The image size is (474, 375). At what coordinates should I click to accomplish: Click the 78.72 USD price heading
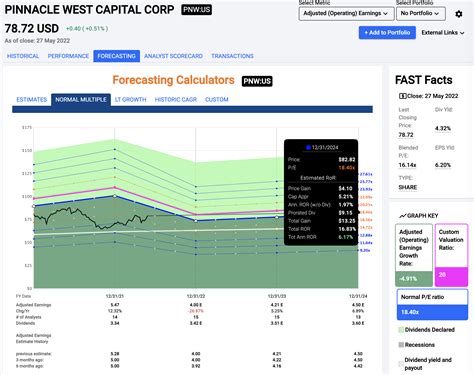(x=32, y=29)
